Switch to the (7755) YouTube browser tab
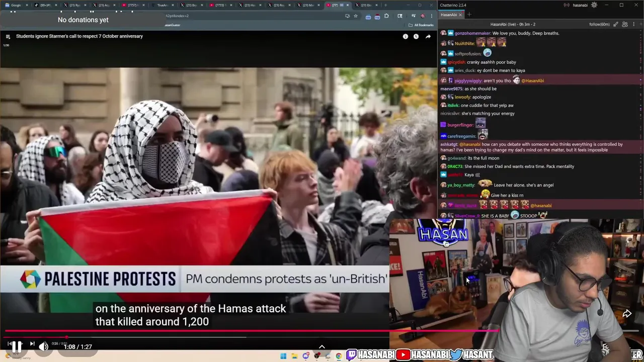This screenshot has height=362, width=644. pos(220,5)
